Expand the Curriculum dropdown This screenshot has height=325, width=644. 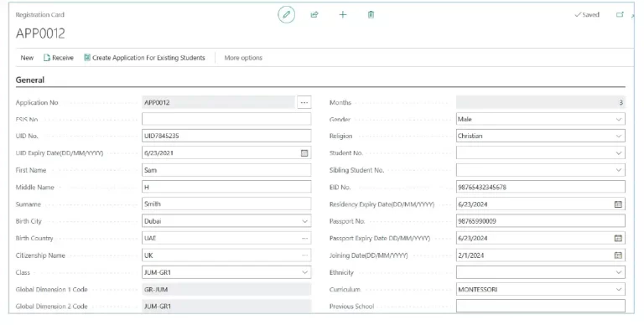[619, 289]
